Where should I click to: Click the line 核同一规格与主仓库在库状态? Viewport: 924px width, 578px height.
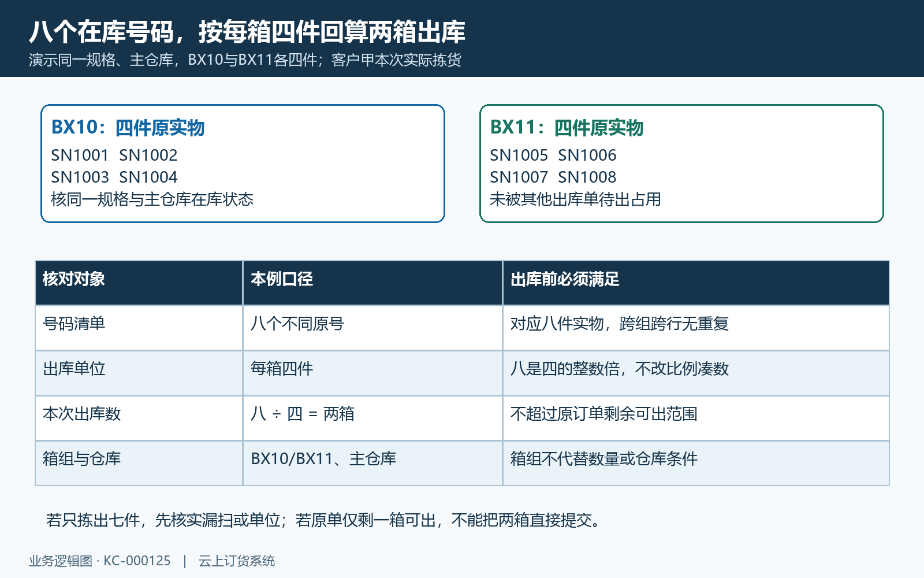(152, 199)
